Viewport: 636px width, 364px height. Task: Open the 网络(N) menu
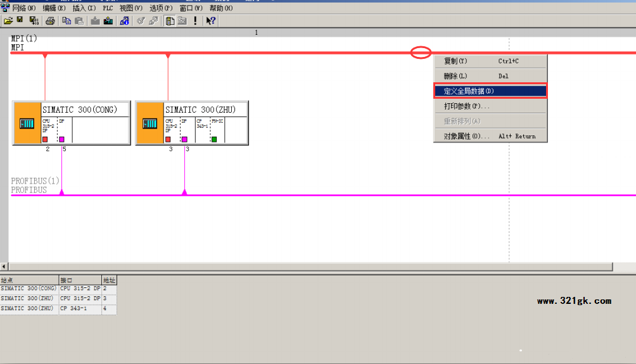pos(24,8)
